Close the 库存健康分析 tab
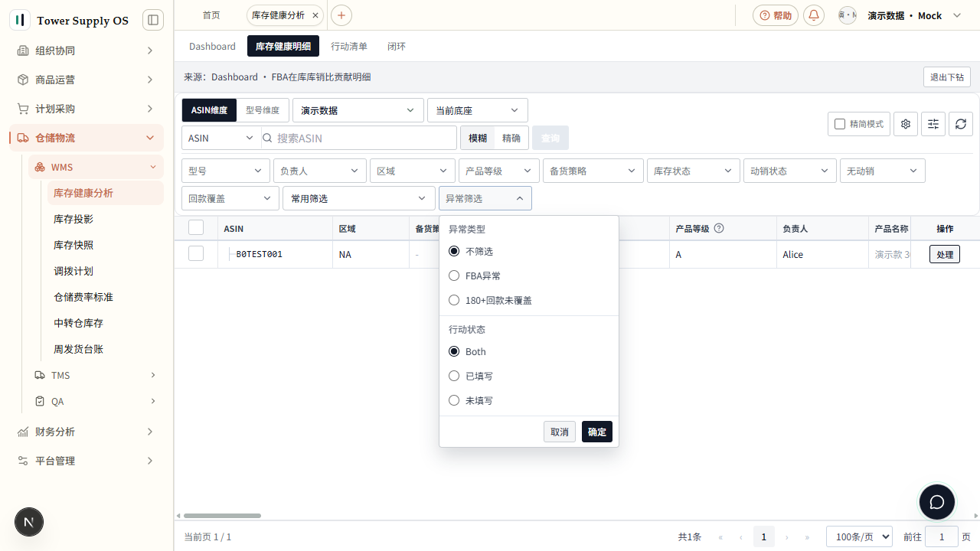980x551 pixels. (x=315, y=15)
